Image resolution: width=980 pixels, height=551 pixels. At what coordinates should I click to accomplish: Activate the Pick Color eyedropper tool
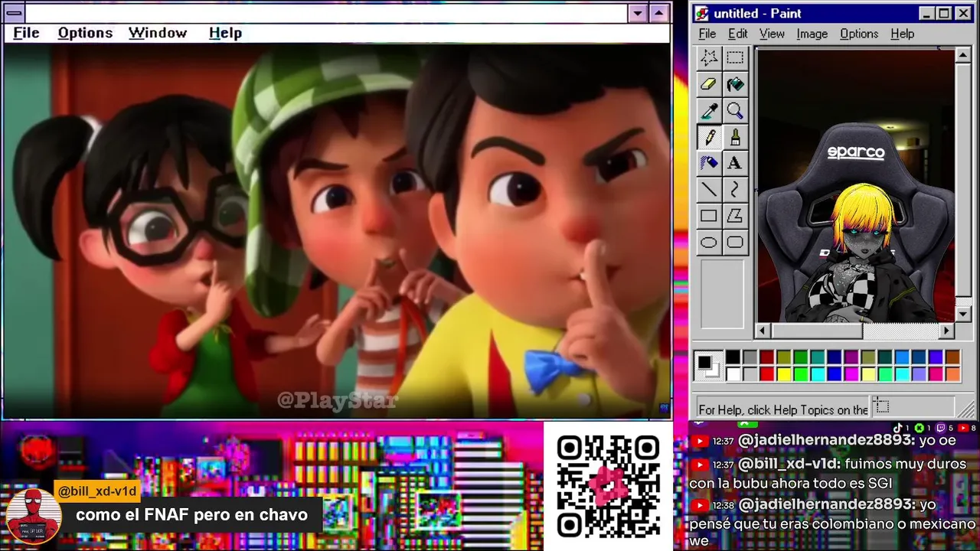(709, 111)
